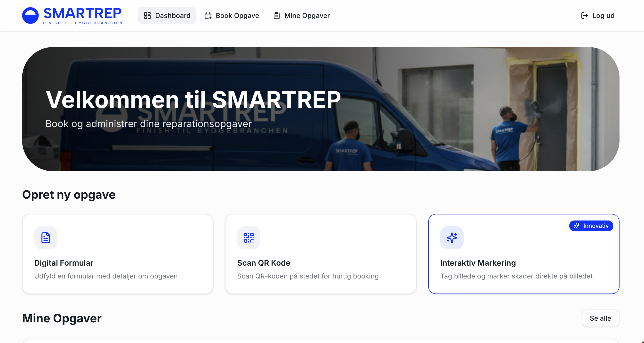Open the Digital Formular card
The width and height of the screenshot is (644, 343).
click(118, 253)
